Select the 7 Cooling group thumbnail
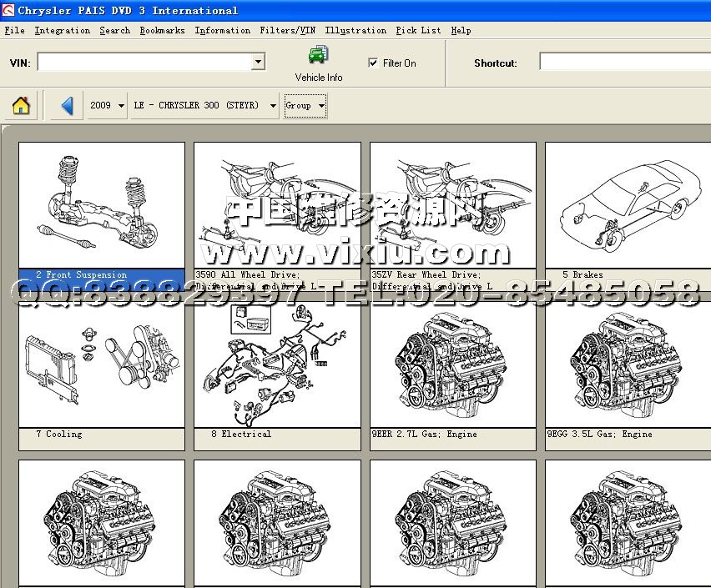This screenshot has height=588, width=711. (x=101, y=365)
